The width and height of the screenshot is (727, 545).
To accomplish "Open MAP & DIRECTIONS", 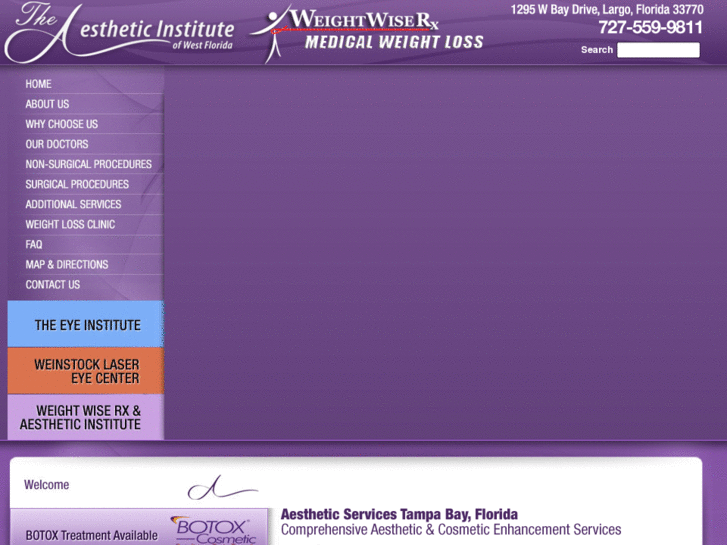I will pyautogui.click(x=67, y=264).
